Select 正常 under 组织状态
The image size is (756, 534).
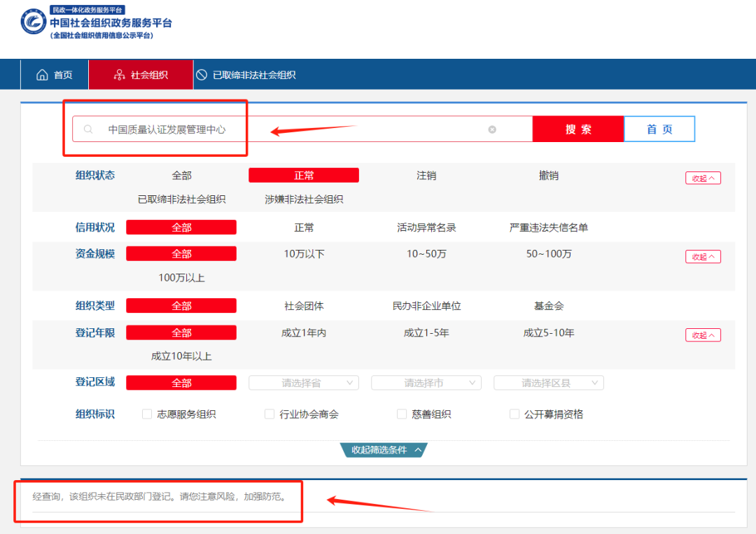click(304, 176)
